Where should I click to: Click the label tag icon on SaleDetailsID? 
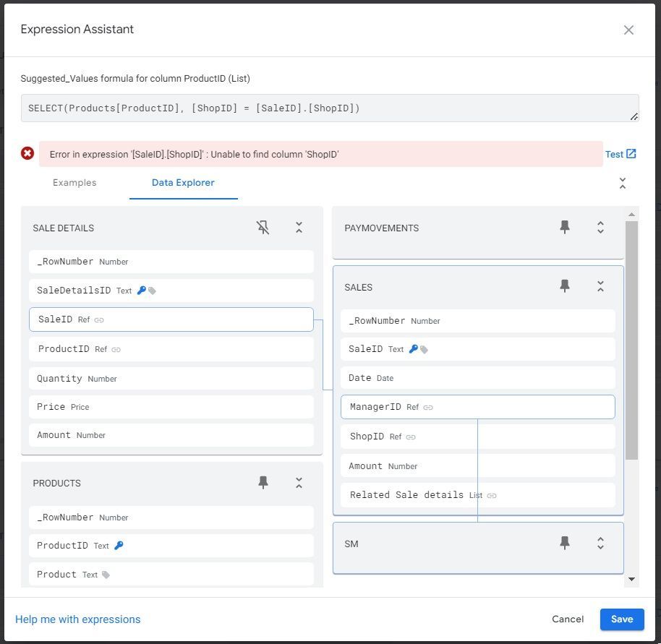(x=152, y=291)
